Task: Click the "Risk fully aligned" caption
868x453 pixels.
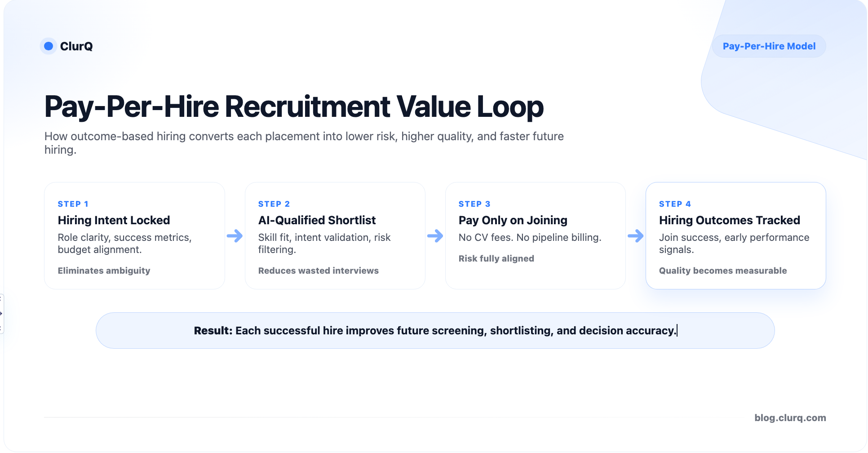Action: click(x=496, y=258)
